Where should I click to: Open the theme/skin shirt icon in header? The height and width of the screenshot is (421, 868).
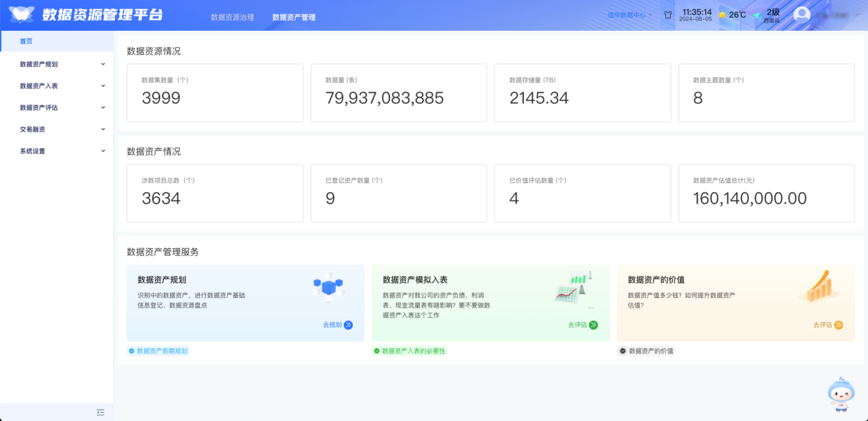(667, 14)
